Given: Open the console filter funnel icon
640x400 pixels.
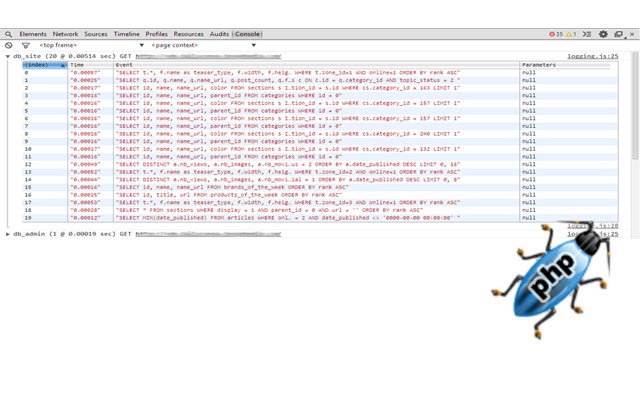Looking at the screenshot, I should 26,45.
